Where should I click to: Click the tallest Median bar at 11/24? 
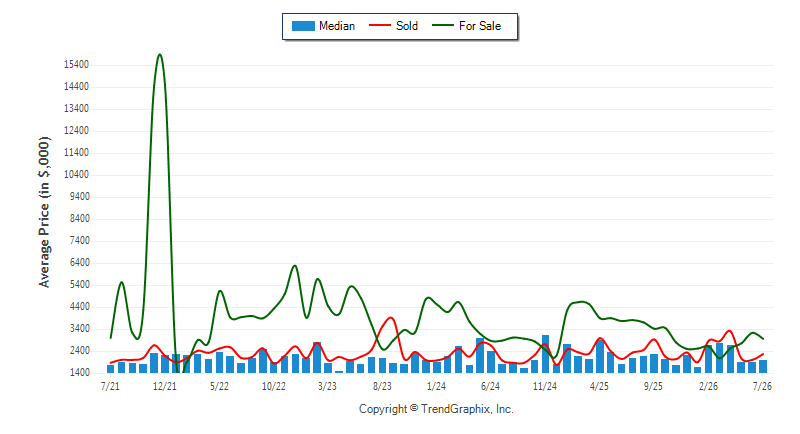point(545,354)
